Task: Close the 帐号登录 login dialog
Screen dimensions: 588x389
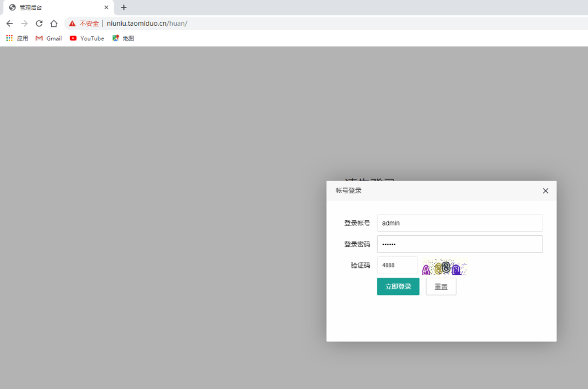Action: [545, 190]
